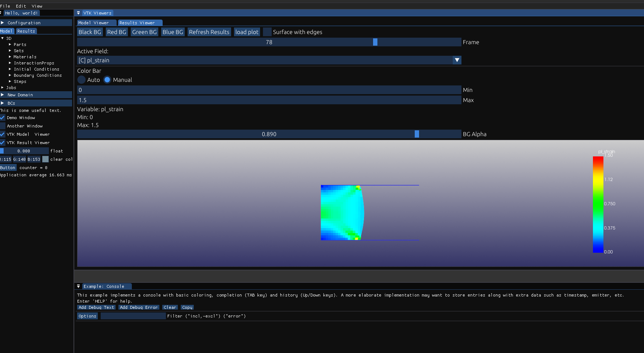Click the console Filter input field

click(133, 316)
